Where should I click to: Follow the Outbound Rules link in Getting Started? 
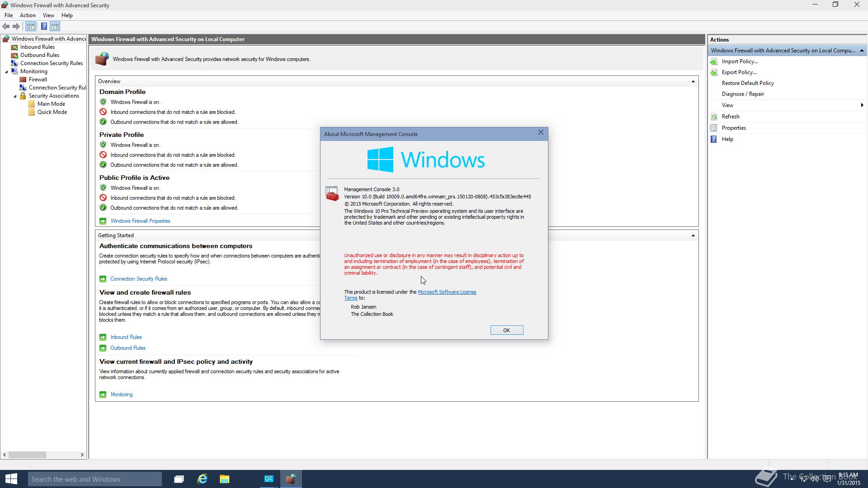(x=127, y=348)
